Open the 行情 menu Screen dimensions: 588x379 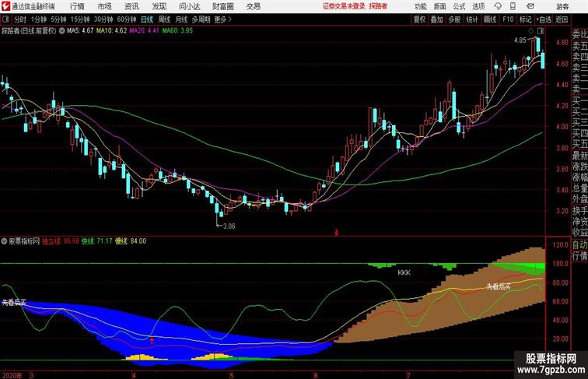(x=77, y=6)
